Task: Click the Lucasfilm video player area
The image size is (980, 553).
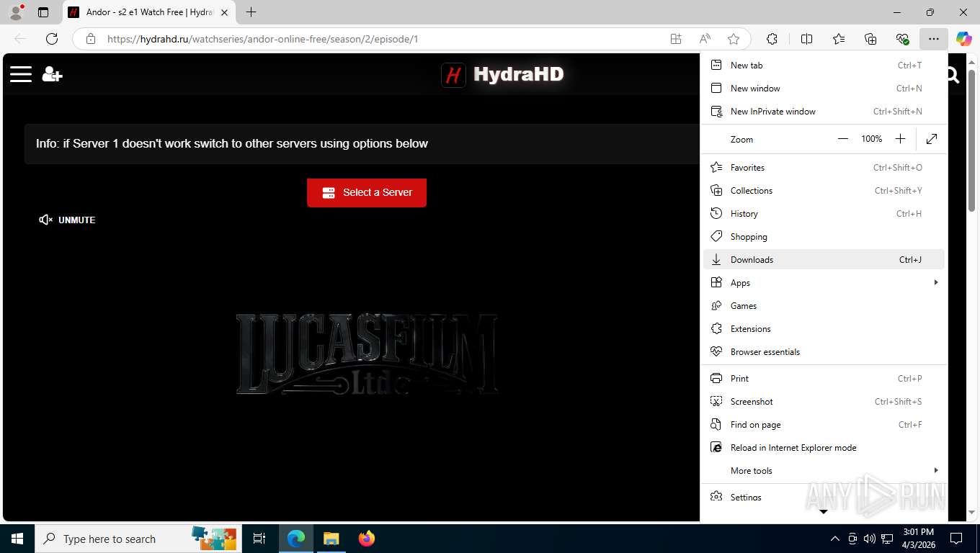Action: tap(367, 354)
